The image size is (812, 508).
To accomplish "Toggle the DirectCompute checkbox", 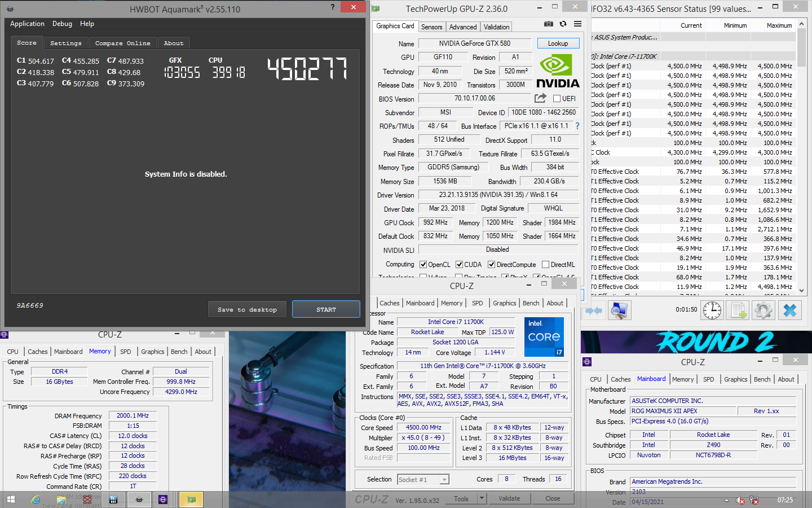I will click(x=491, y=264).
